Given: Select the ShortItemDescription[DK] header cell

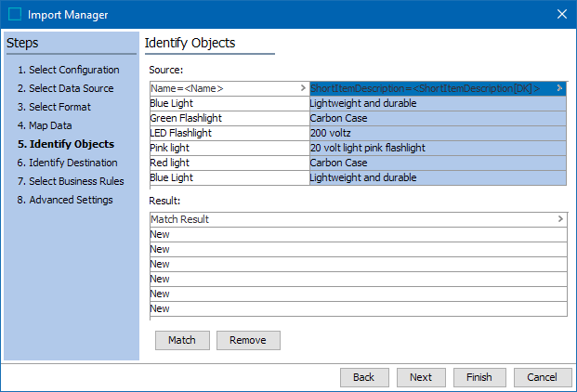Looking at the screenshot, I should pos(438,88).
